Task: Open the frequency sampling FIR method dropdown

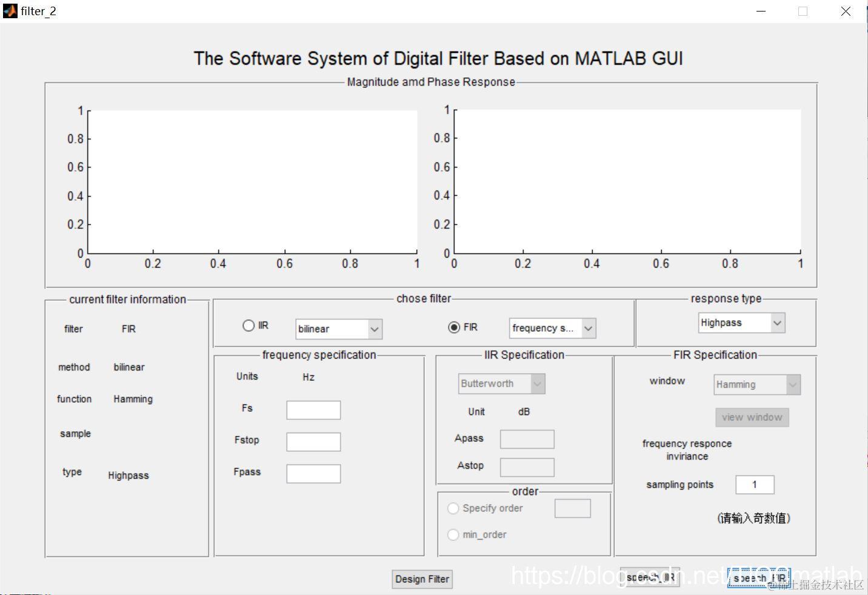Action: coord(553,328)
